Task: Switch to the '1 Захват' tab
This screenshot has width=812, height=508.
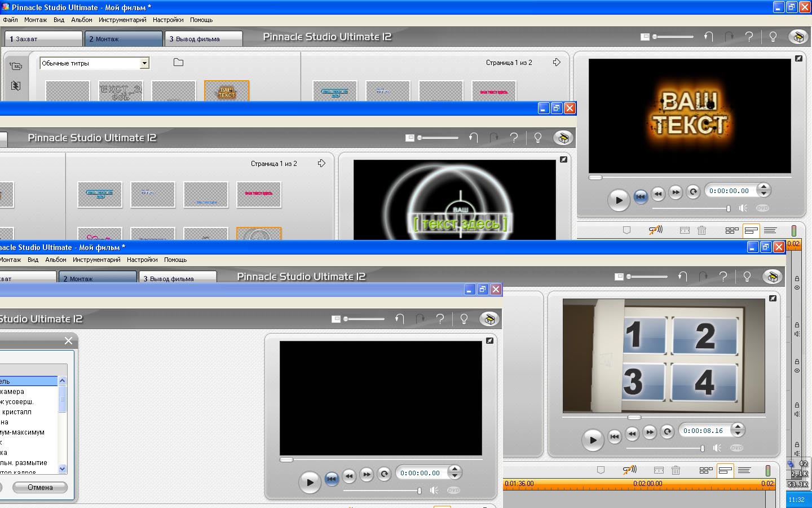Action: pyautogui.click(x=44, y=39)
